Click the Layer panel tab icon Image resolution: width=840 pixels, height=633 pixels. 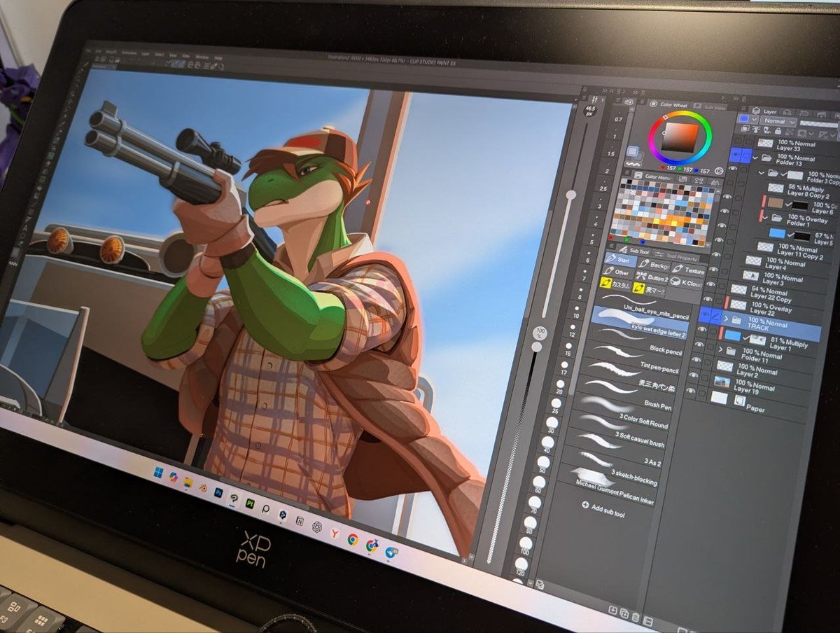(755, 111)
